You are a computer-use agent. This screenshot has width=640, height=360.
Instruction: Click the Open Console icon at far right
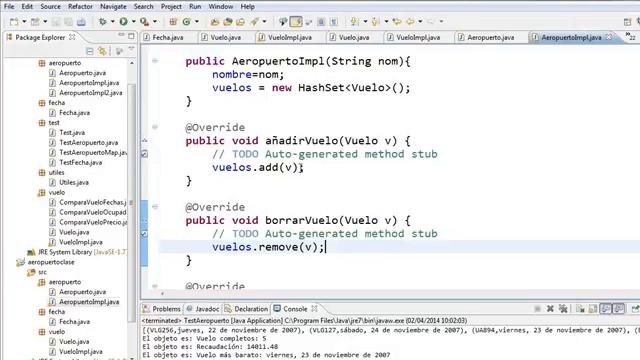[x=635, y=309]
